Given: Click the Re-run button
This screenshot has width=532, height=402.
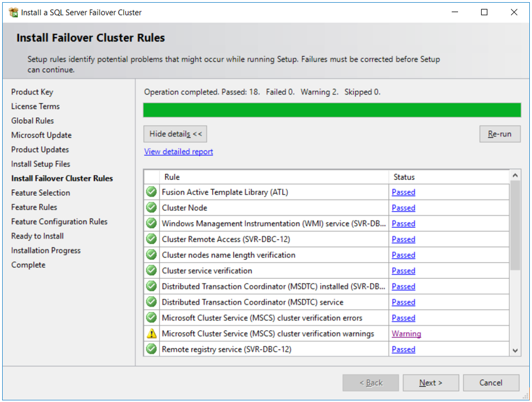Looking at the screenshot, I should tap(500, 134).
